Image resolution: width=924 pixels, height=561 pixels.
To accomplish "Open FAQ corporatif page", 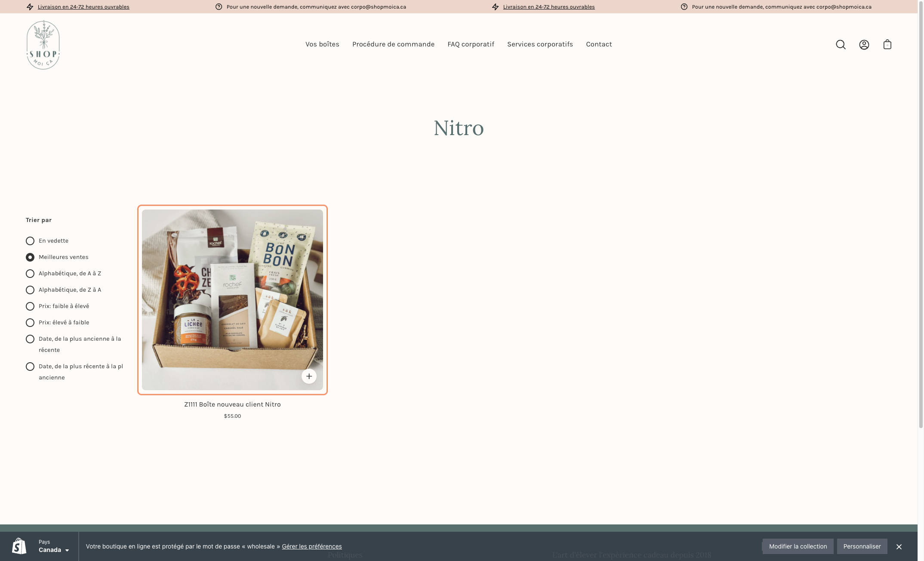I will 471,44.
